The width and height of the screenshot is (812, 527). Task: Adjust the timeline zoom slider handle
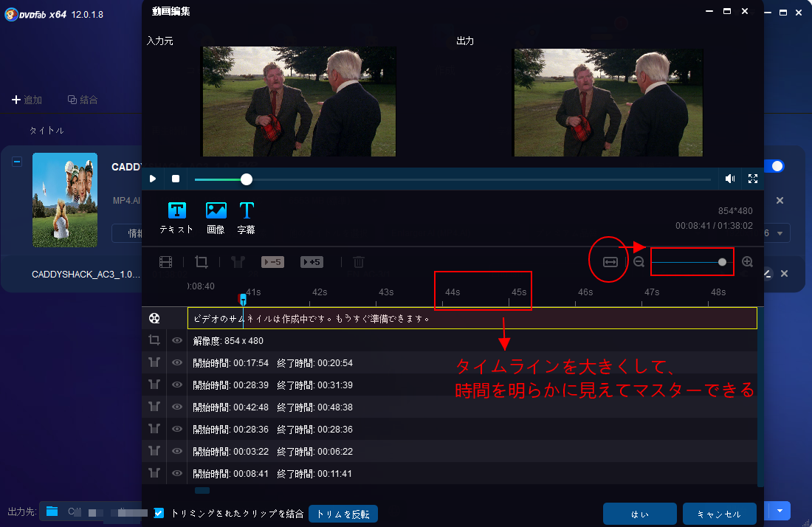pos(723,262)
